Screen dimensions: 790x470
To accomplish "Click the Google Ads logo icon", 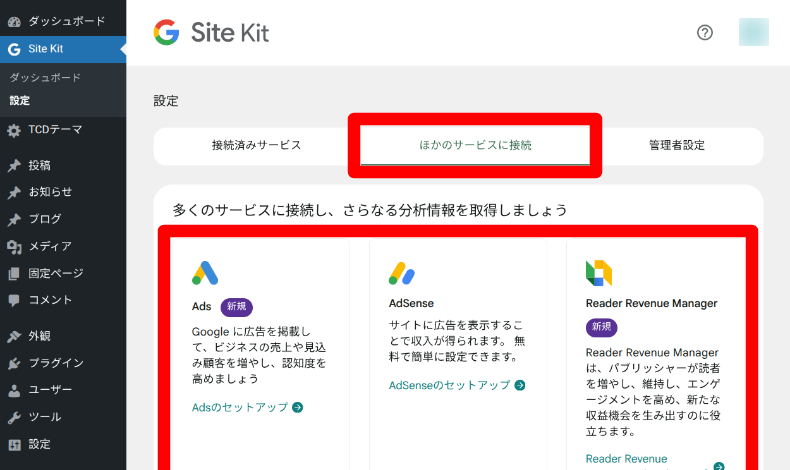I will click(x=205, y=273).
